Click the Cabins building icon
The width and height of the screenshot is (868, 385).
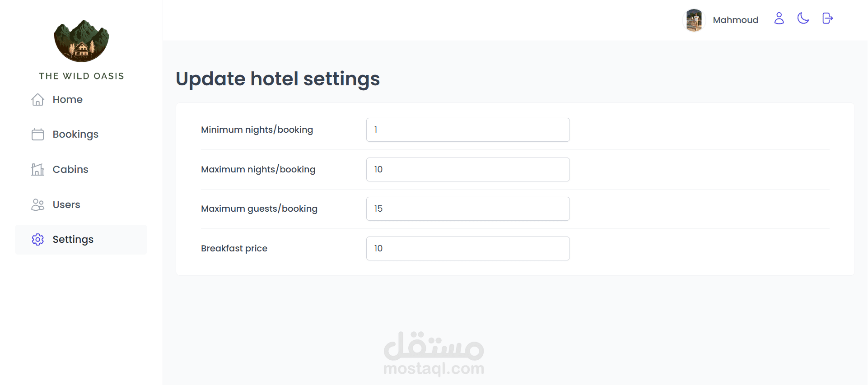[38, 169]
